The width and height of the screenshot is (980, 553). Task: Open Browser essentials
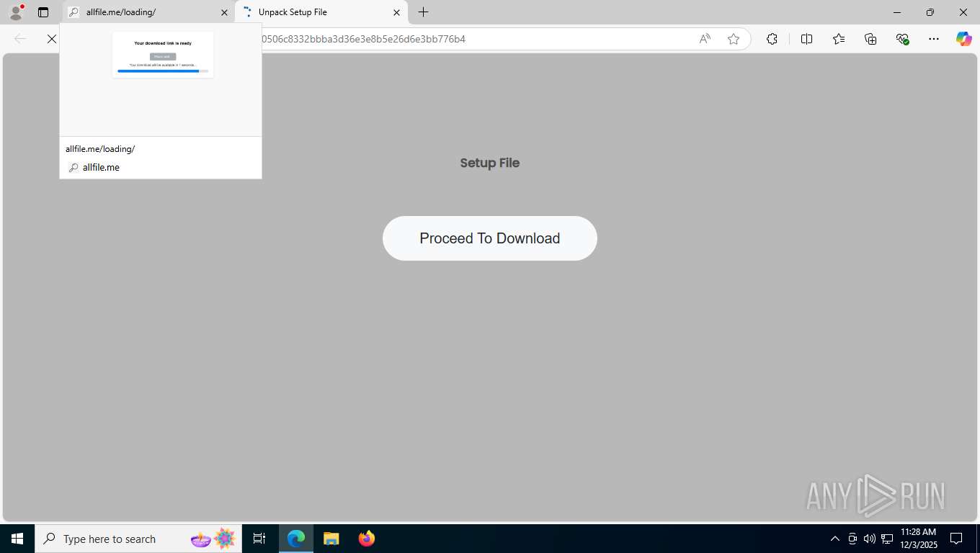(902, 39)
